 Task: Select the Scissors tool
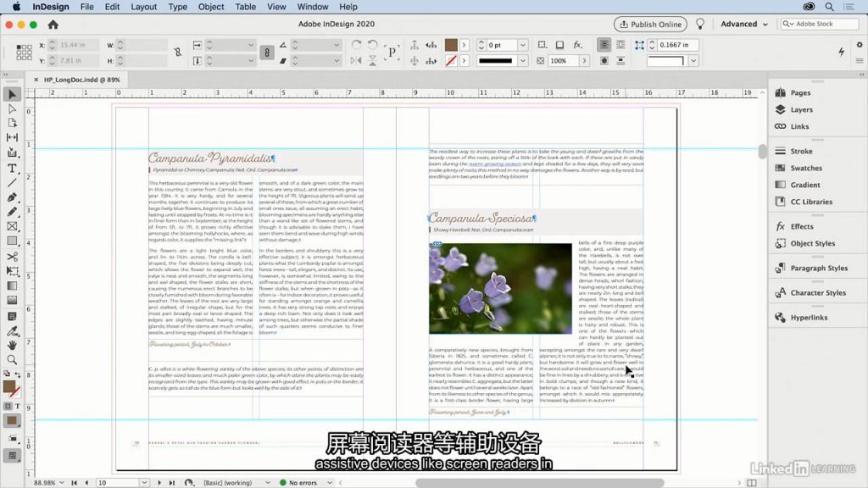pyautogui.click(x=12, y=257)
